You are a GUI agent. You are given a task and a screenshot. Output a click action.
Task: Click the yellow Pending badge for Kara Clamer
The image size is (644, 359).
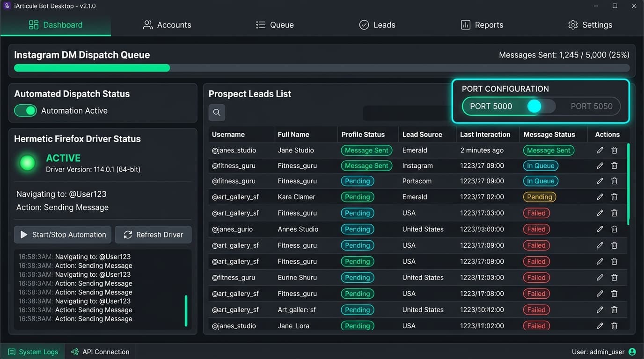coord(540,197)
